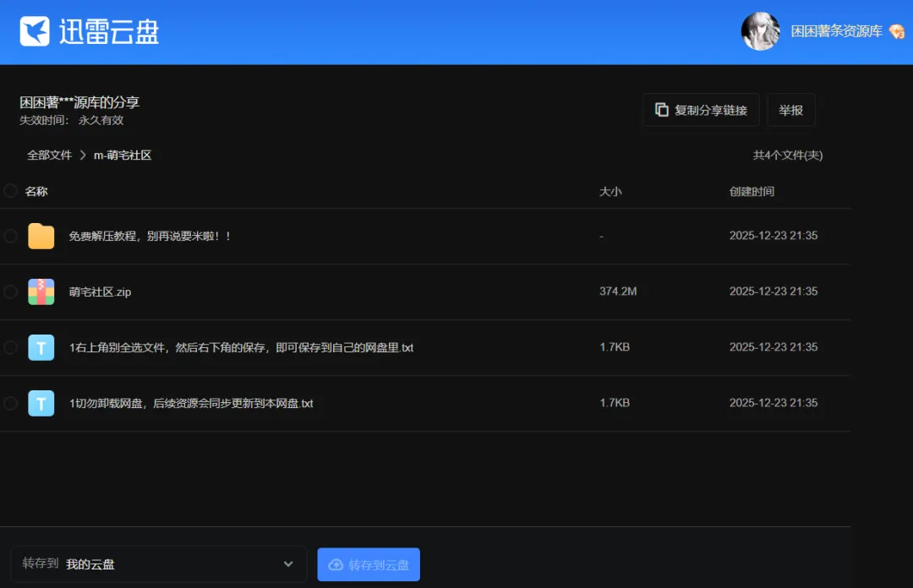The image size is (913, 588).
Task: Click the zip archive icon for 萌宅社区.zip
Action: [x=41, y=291]
